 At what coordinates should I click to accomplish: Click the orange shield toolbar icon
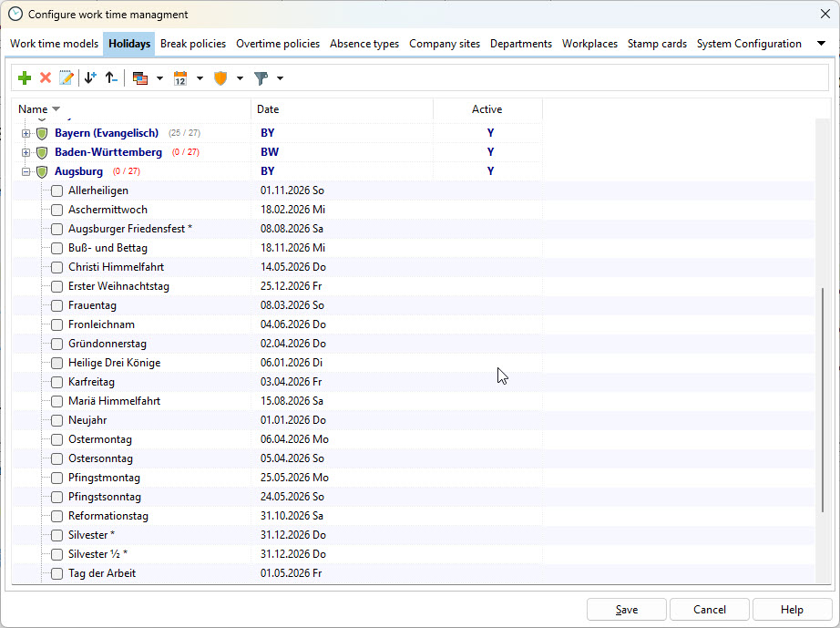(x=220, y=78)
